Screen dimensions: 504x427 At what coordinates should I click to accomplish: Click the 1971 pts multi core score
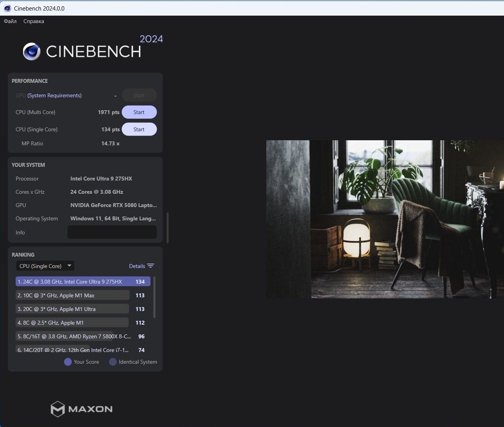[109, 112]
